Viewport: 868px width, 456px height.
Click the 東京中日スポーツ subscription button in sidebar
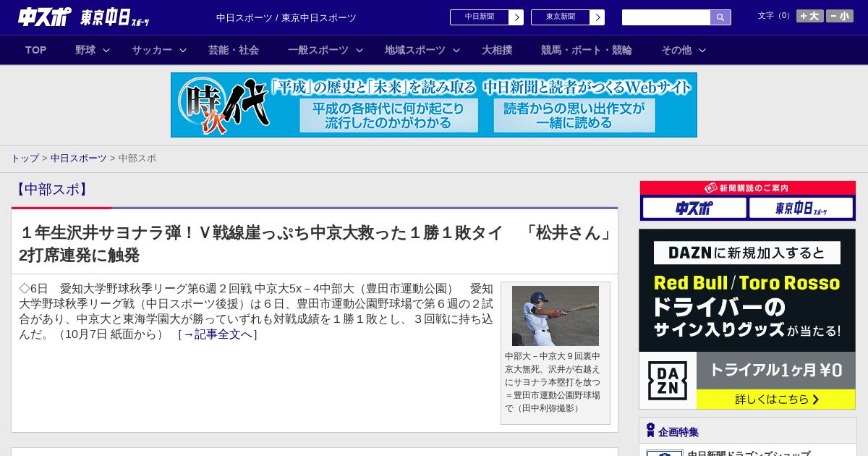pyautogui.click(x=801, y=208)
